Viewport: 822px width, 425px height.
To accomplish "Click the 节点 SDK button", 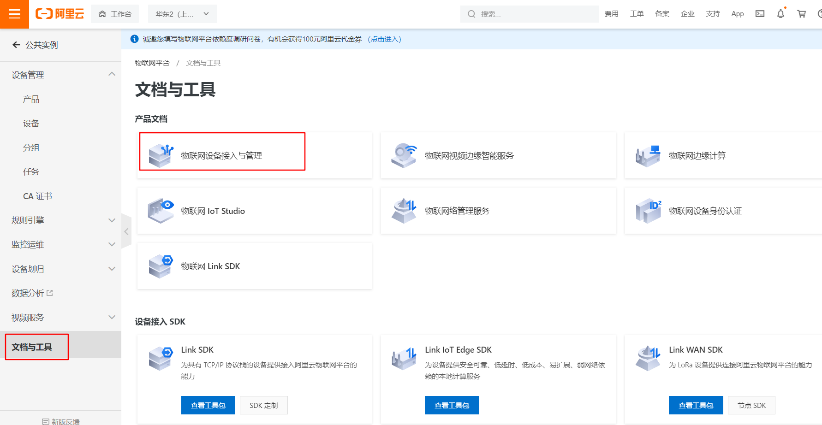I will point(752,405).
